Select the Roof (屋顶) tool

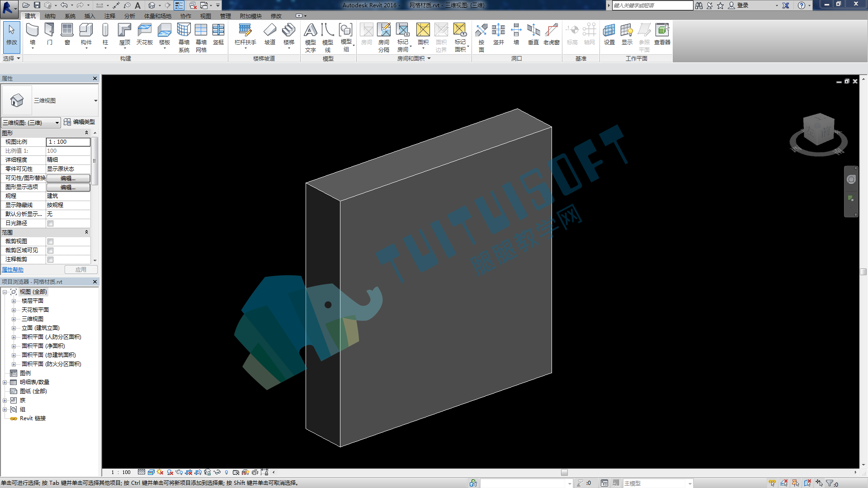[124, 35]
